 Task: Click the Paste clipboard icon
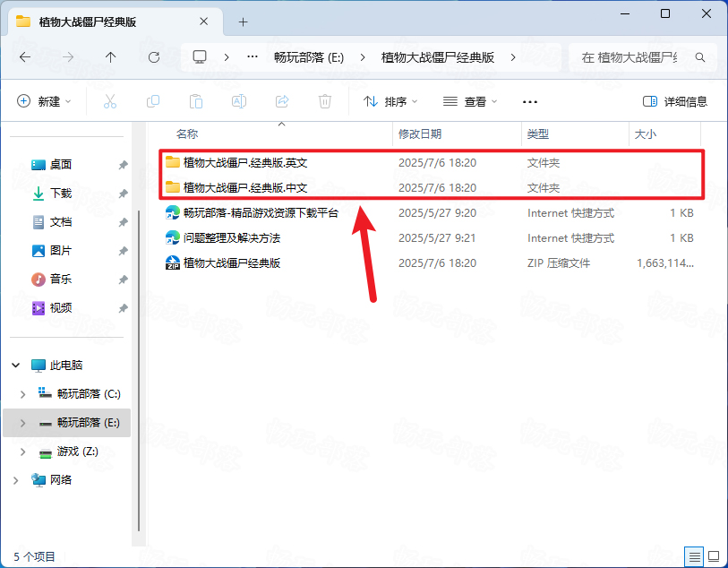[196, 101]
